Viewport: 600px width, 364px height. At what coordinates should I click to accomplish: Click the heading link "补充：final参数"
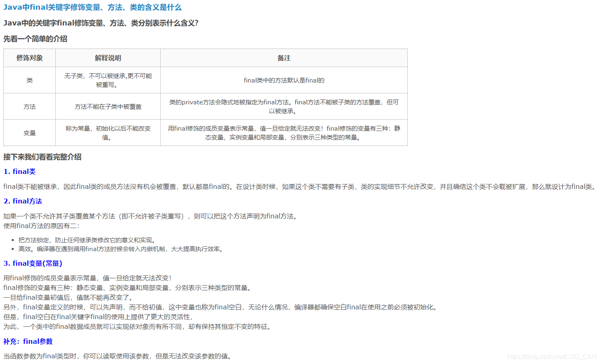coord(28,341)
